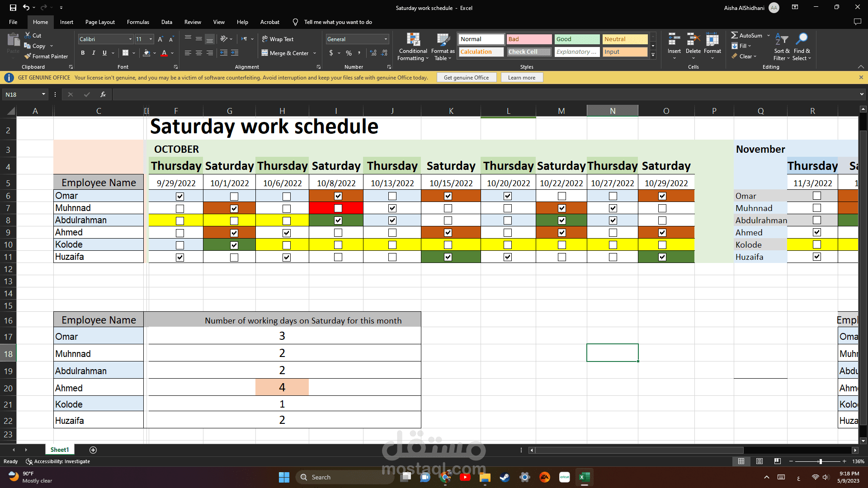Expand the Merge & Center dropdown arrow

click(x=315, y=53)
